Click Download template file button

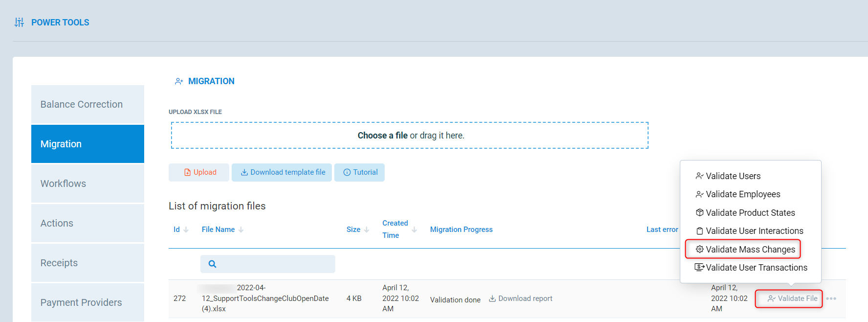point(282,172)
